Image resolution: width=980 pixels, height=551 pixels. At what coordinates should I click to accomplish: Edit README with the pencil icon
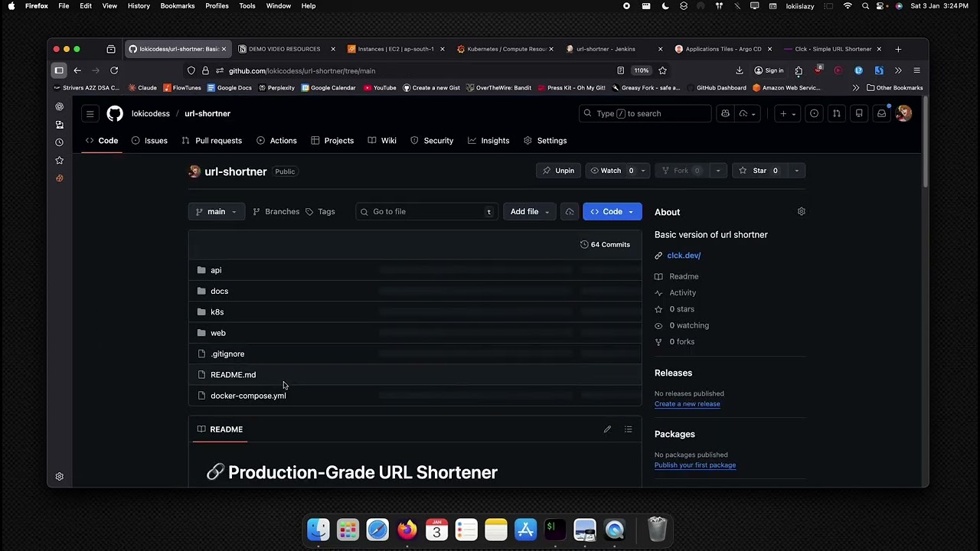(x=607, y=429)
